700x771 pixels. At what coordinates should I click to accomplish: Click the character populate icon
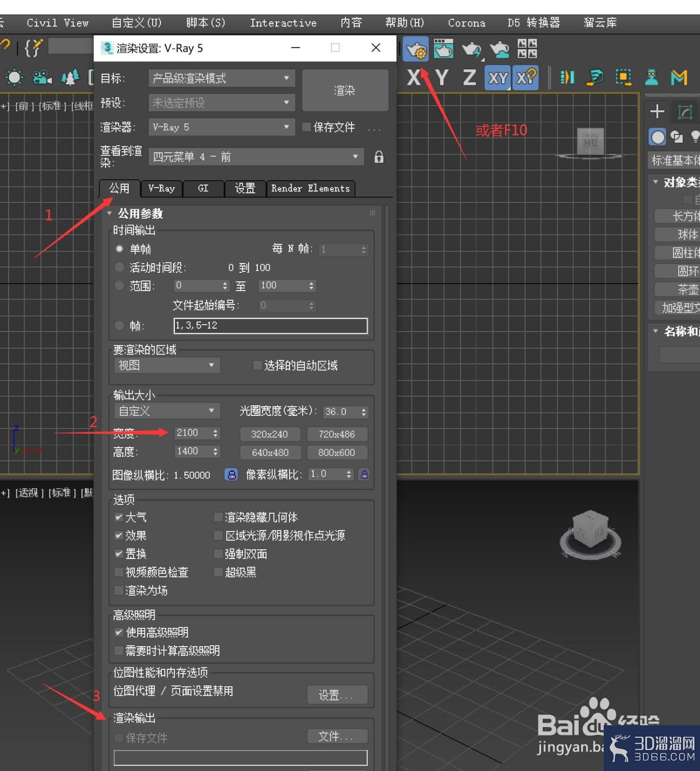pos(651,78)
